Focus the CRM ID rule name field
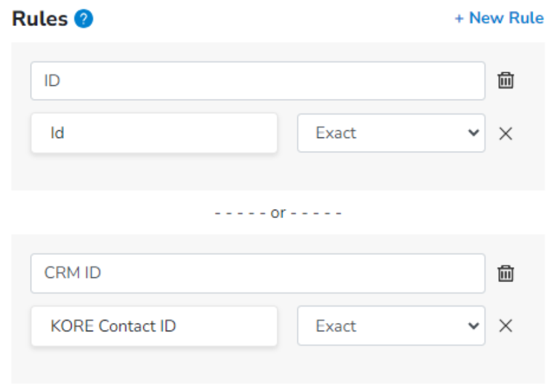This screenshot has height=392, width=558. point(258,273)
